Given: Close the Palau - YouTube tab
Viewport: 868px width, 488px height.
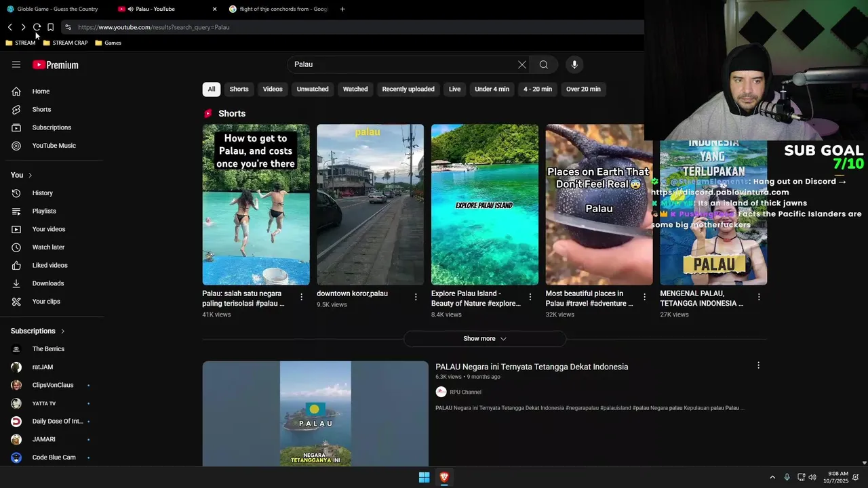Looking at the screenshot, I should [x=215, y=9].
